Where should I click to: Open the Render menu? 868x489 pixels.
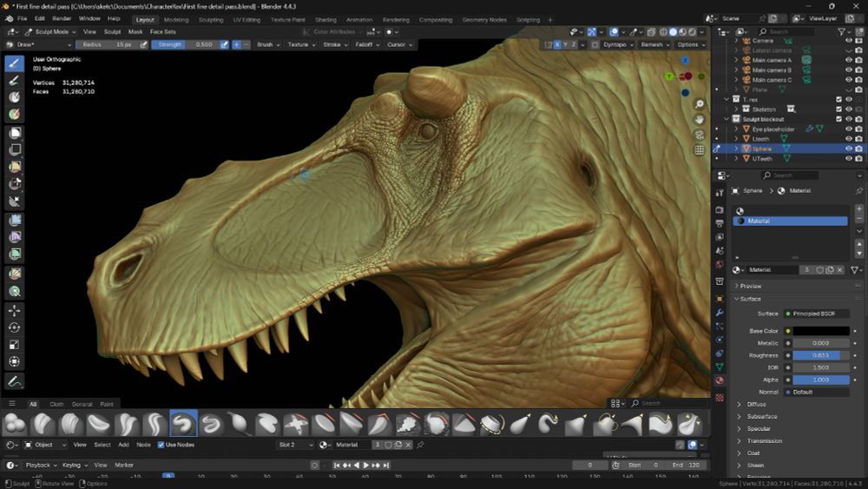pos(62,19)
